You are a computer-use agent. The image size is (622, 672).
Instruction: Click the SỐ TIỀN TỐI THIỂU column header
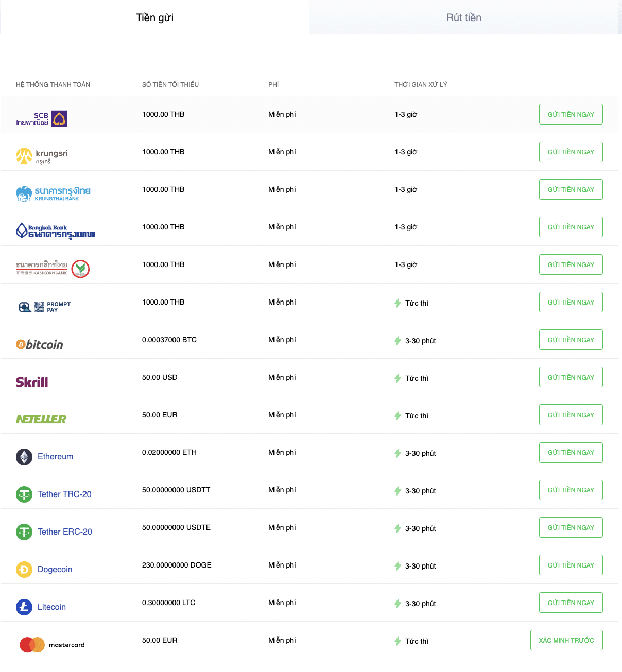click(170, 85)
